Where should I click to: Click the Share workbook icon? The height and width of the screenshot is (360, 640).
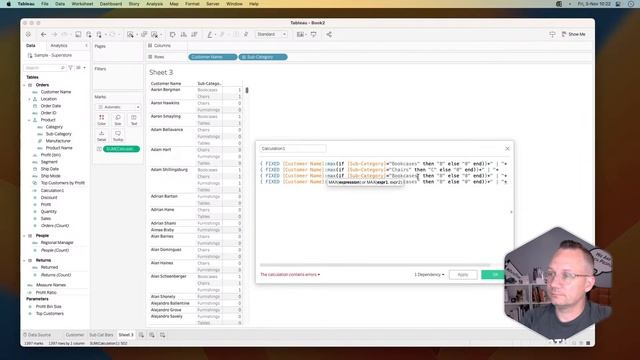329,35
